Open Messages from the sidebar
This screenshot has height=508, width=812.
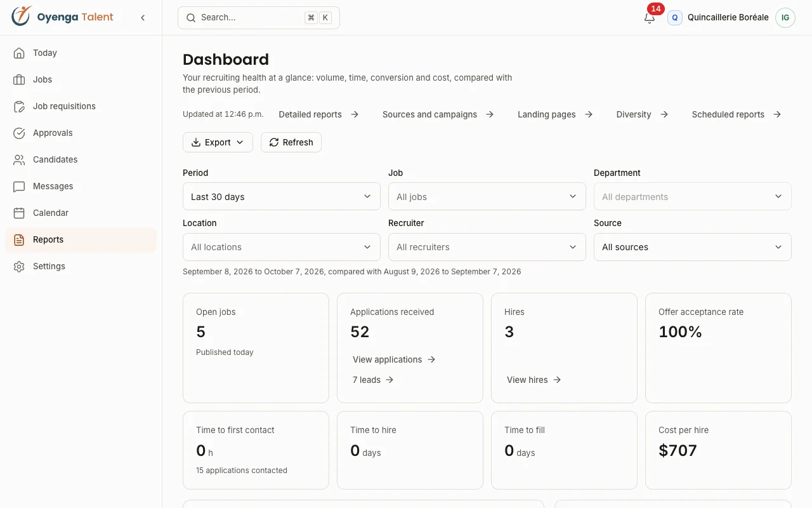81,186
